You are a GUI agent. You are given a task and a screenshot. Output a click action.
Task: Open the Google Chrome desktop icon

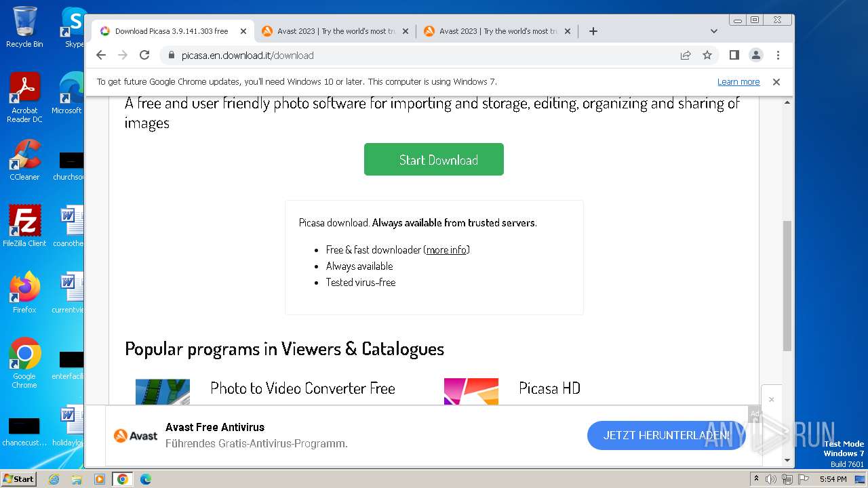click(x=24, y=363)
